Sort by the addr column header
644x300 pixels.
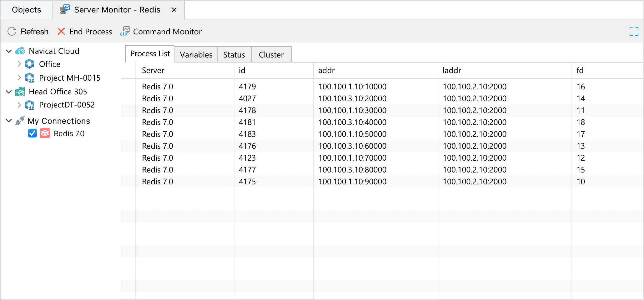click(376, 70)
